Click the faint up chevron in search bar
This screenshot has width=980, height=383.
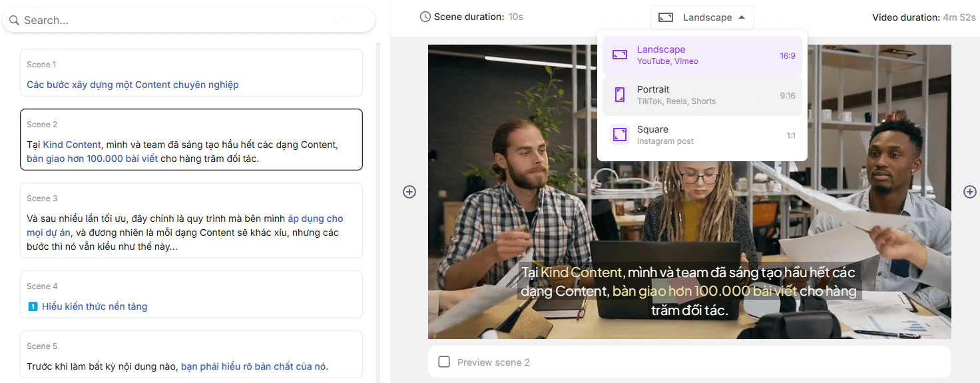(x=347, y=21)
